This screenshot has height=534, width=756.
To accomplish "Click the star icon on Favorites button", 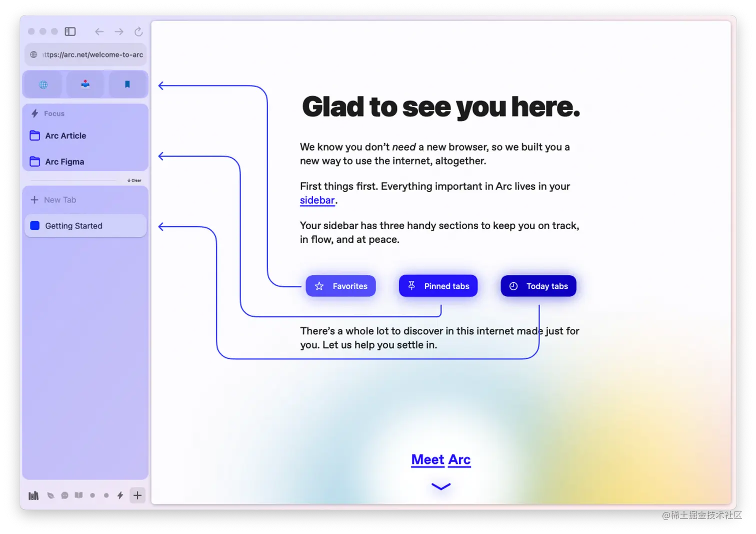I will 319,286.
